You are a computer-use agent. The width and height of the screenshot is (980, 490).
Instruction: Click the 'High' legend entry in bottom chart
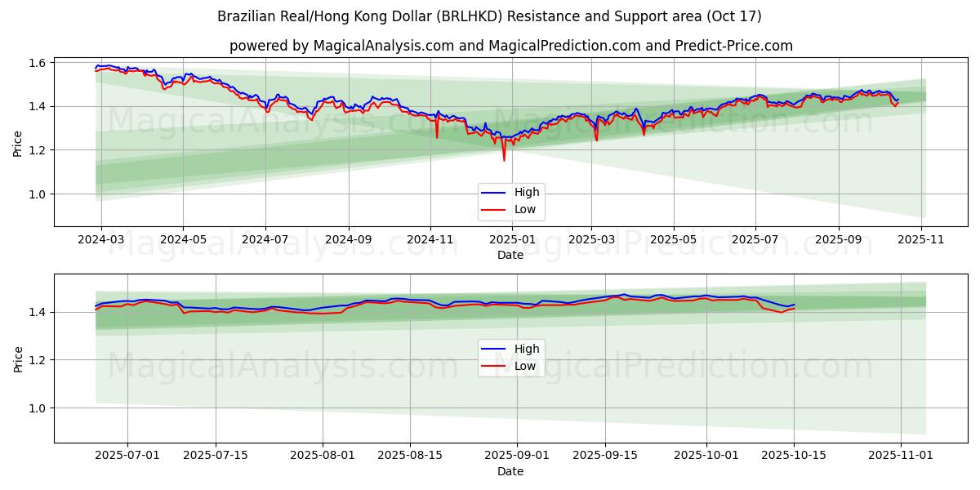click(x=526, y=350)
